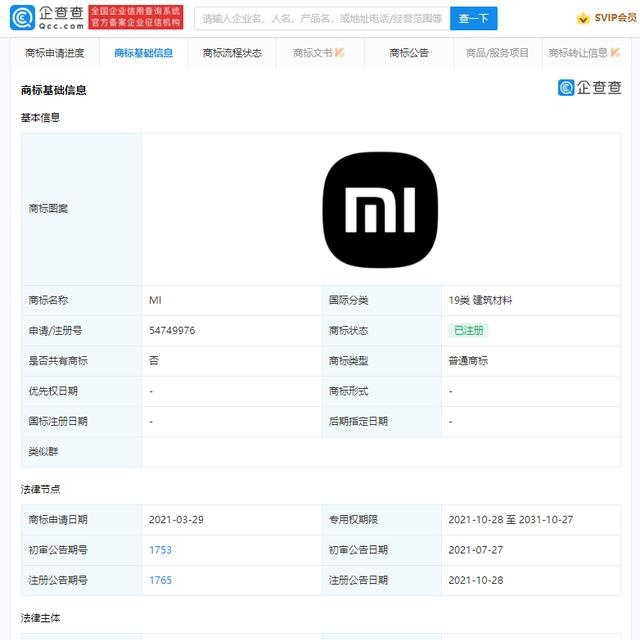Click the 专用权期限 label
This screenshot has width=640, height=640.
point(353,520)
